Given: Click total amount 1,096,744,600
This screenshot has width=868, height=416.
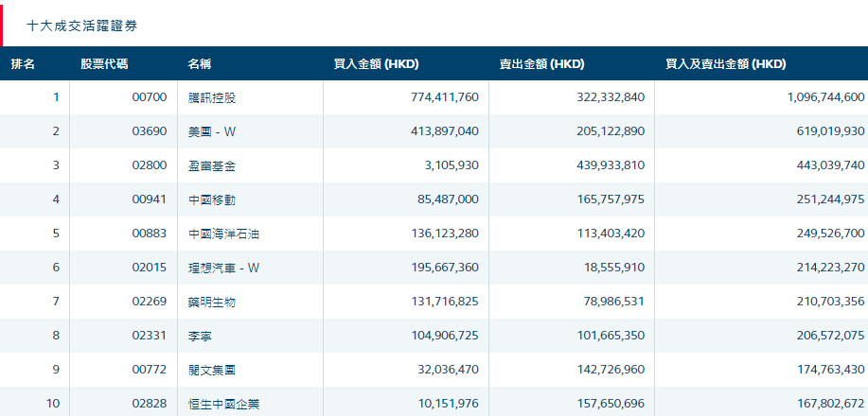Looking at the screenshot, I should (826, 97).
